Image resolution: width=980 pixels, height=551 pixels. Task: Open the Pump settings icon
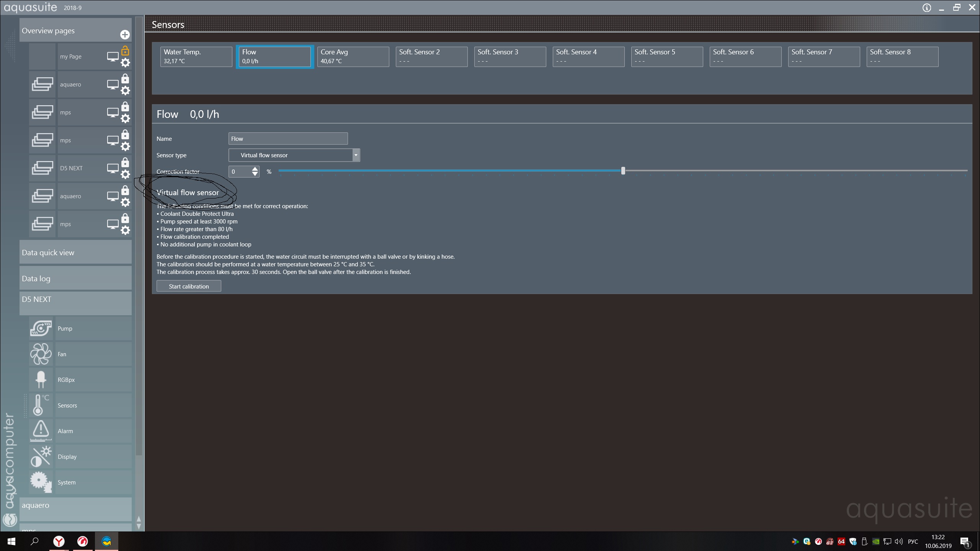pos(41,328)
